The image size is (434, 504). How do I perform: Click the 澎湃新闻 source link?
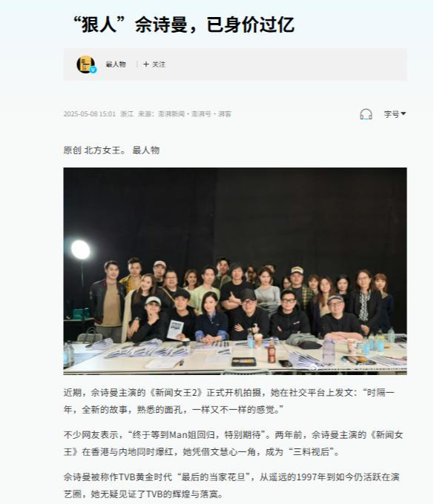pyautogui.click(x=171, y=114)
